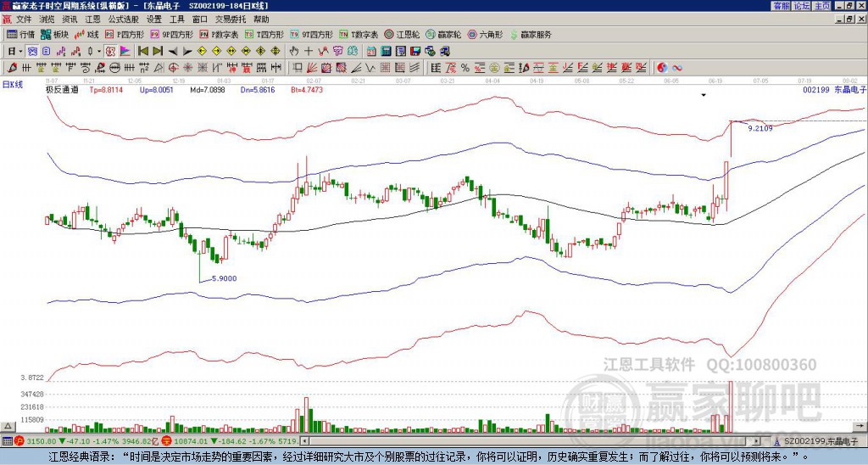Click the up-triangle button beside volume panel
Image resolution: width=868 pixels, height=465 pixels.
[8, 426]
